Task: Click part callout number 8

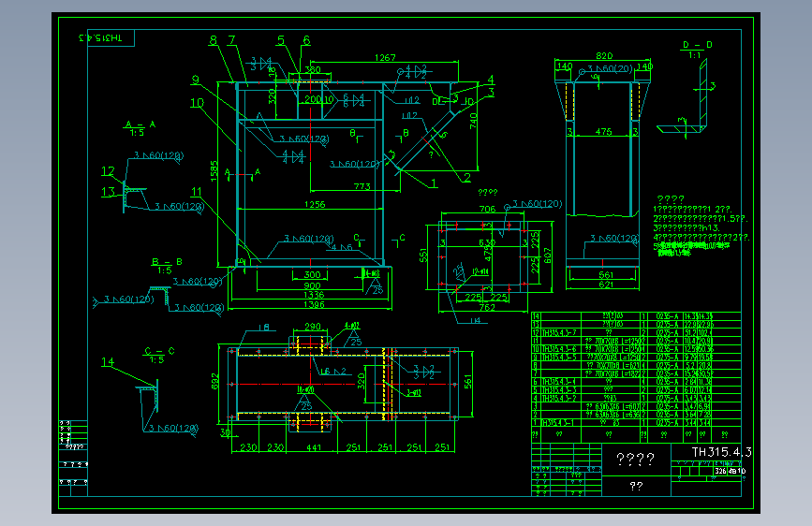Action: pyautogui.click(x=214, y=40)
